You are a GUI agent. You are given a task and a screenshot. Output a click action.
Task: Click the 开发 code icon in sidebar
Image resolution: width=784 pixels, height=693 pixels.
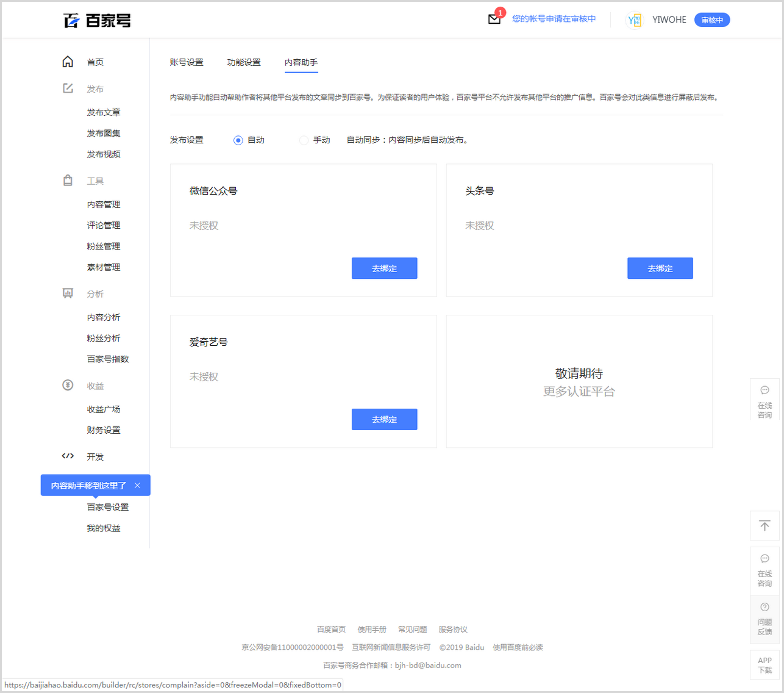click(x=68, y=456)
